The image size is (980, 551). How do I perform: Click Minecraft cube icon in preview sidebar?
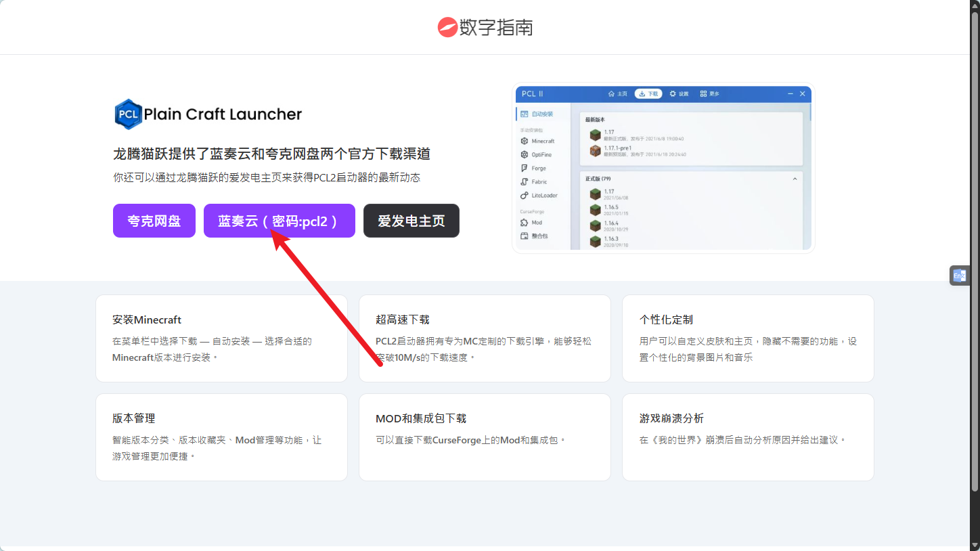525,141
